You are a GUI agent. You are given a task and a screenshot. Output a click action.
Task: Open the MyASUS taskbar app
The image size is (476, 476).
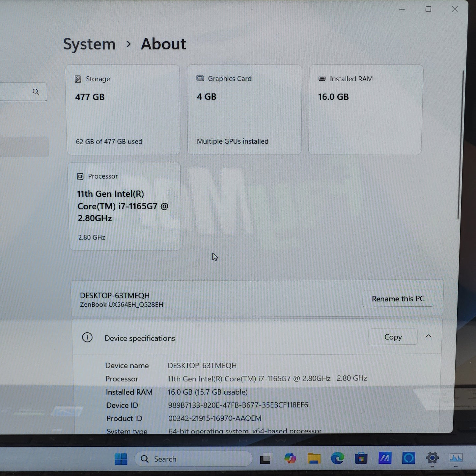coord(385,458)
